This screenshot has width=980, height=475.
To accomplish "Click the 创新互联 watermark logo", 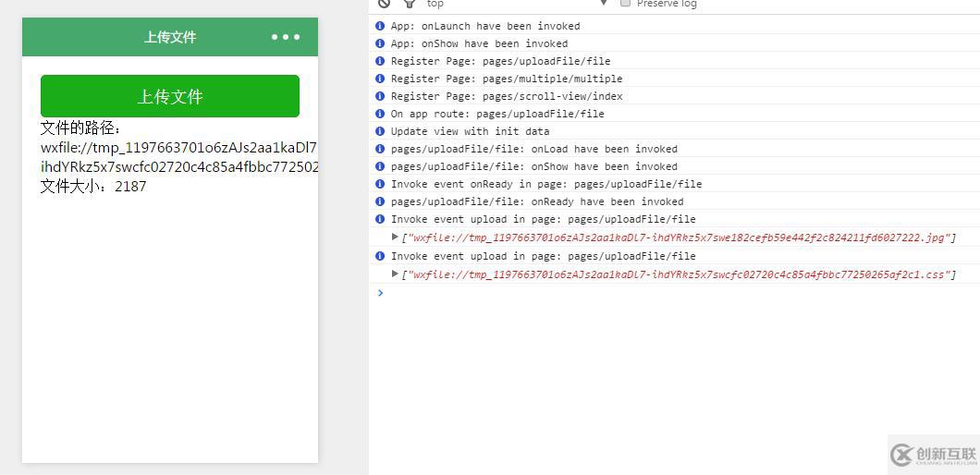I will point(933,454).
